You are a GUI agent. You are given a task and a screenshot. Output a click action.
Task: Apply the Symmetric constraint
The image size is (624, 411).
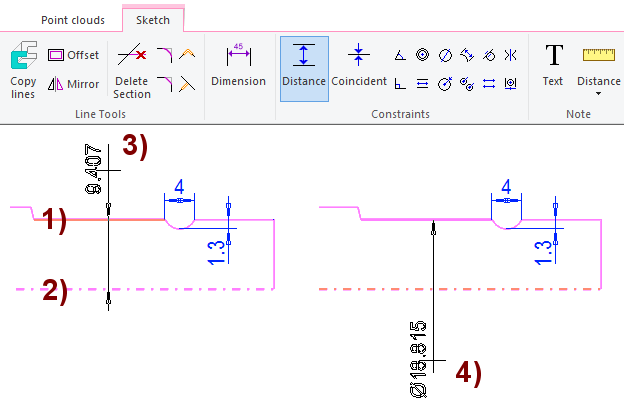click(x=511, y=55)
